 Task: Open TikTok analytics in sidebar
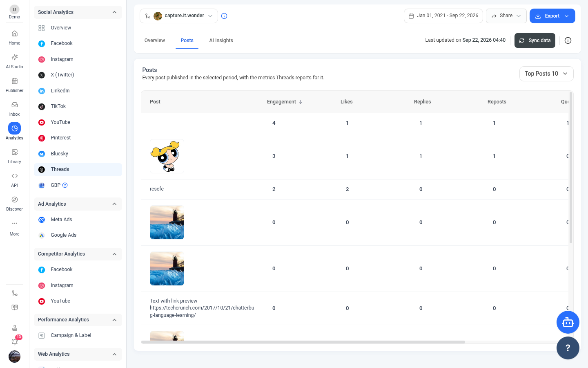click(x=78, y=106)
